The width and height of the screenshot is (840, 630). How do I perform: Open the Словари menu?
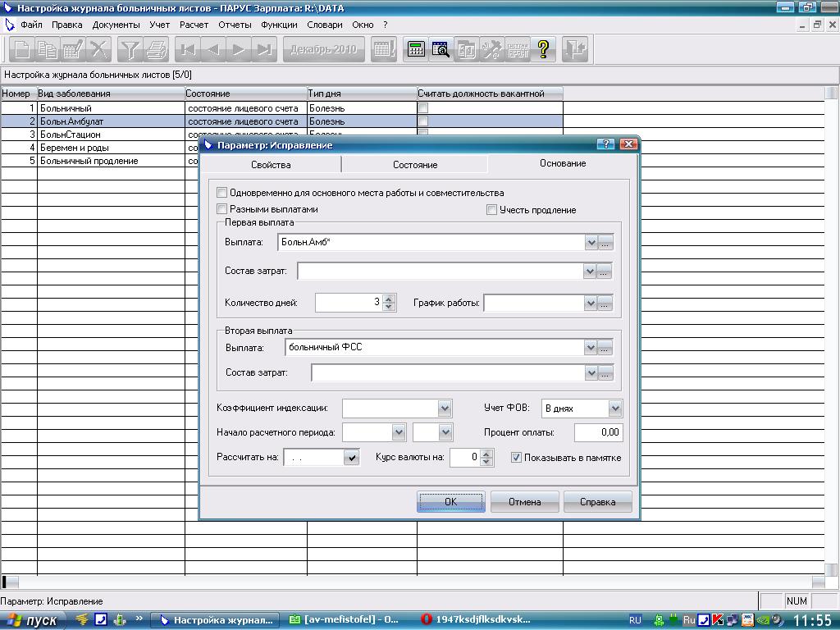[325, 25]
